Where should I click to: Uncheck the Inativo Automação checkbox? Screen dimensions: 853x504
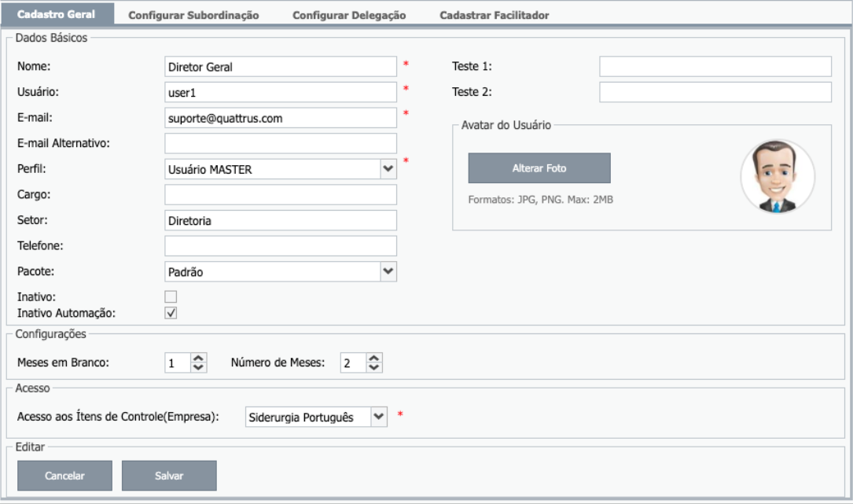click(171, 313)
